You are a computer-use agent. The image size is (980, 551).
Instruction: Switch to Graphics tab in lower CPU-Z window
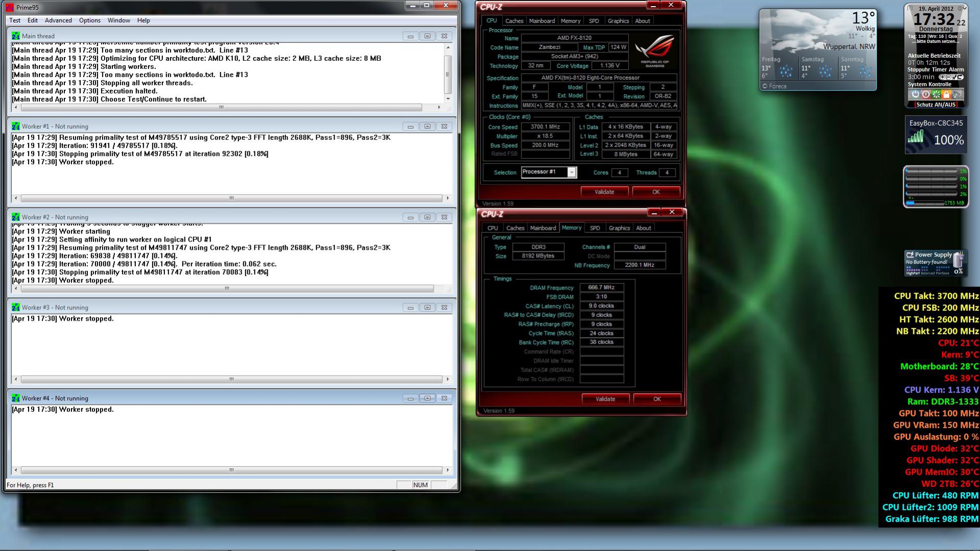[619, 228]
